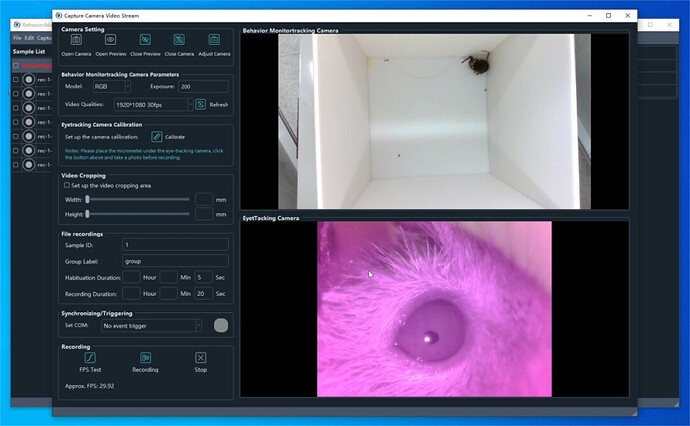Click the Calibrate pencil icon
Screen dimensions: 690x426
pyautogui.click(x=157, y=136)
